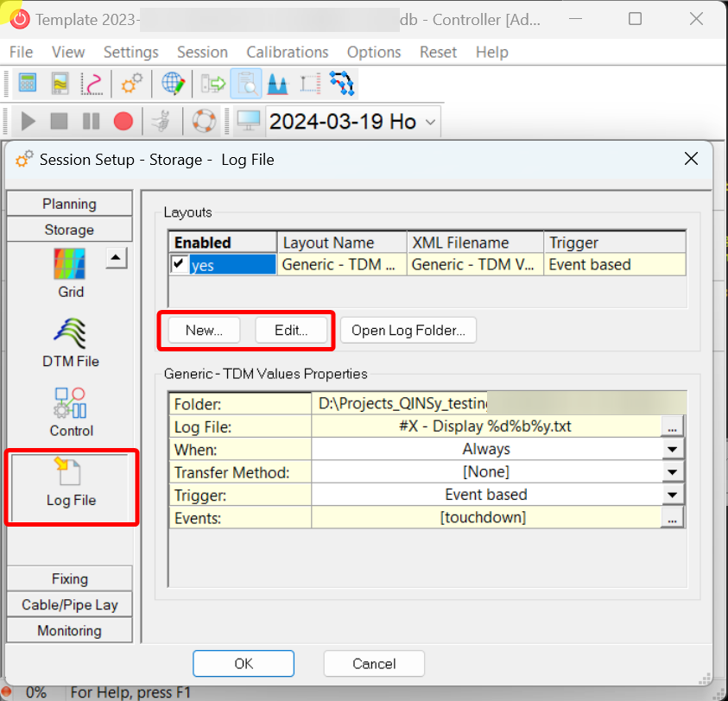Click the dotted ruler measurement icon
This screenshot has width=728, height=701.
point(310,84)
